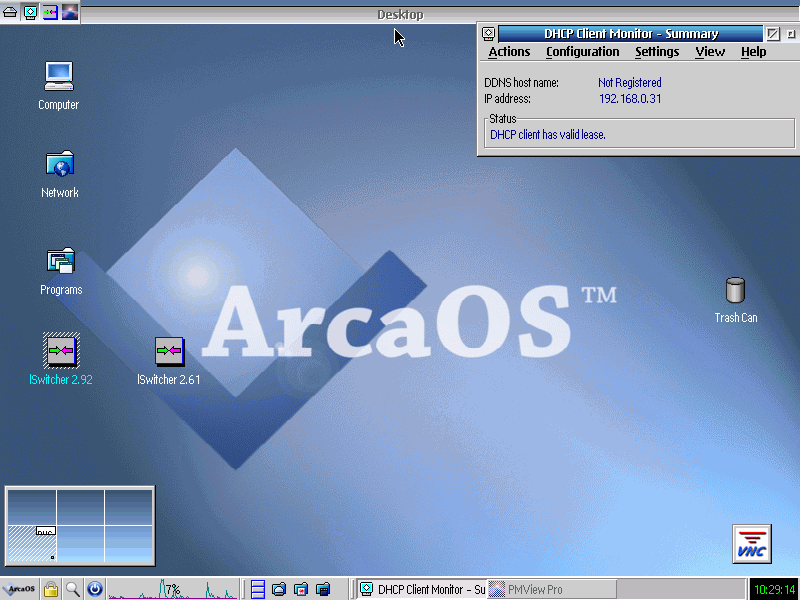The height and width of the screenshot is (600, 800).
Task: Open the Settings menu in DHCP Monitor
Action: [x=656, y=52]
